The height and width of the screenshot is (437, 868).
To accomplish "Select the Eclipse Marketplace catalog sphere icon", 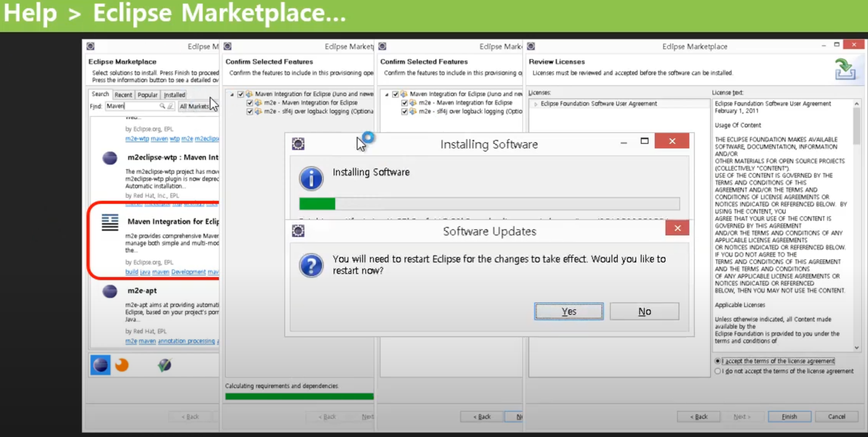I will [x=101, y=365].
